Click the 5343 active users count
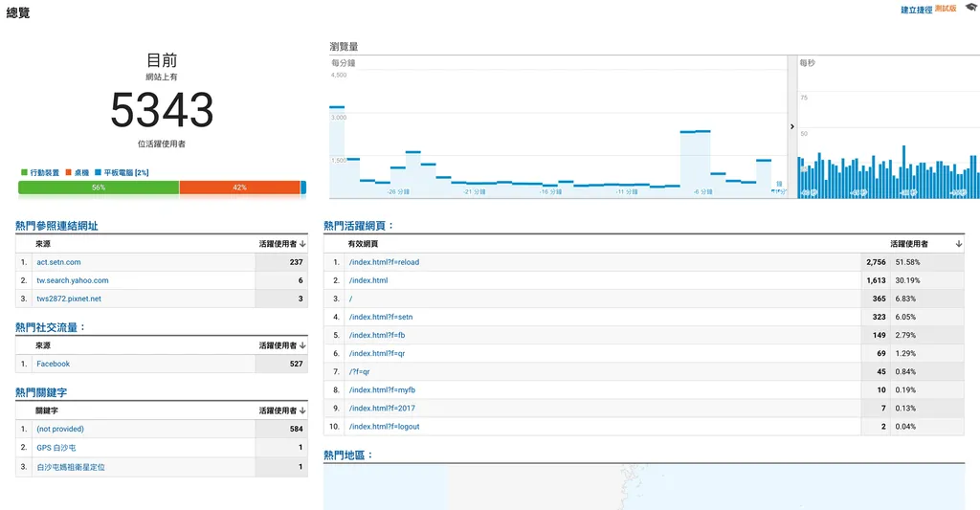Screen dimensions: 980x510 (x=162, y=110)
